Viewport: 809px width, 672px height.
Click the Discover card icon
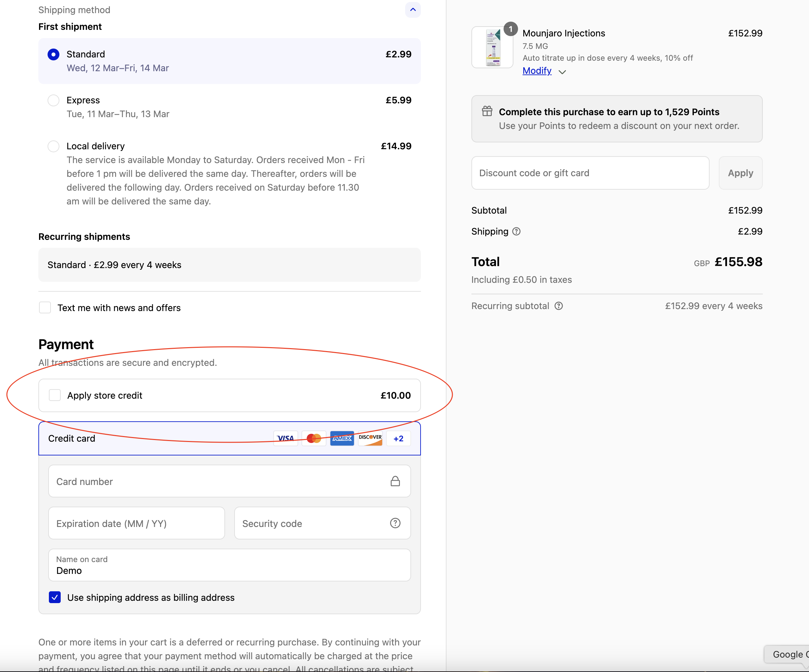(x=370, y=438)
